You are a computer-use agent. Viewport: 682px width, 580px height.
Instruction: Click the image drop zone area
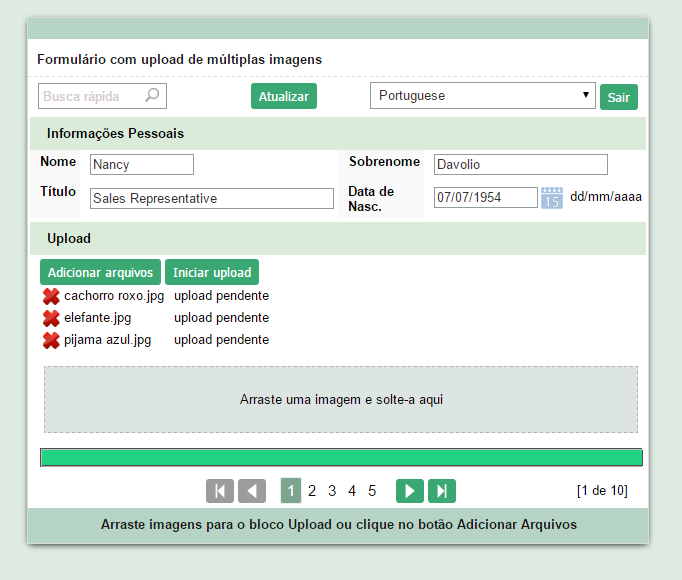(x=341, y=399)
